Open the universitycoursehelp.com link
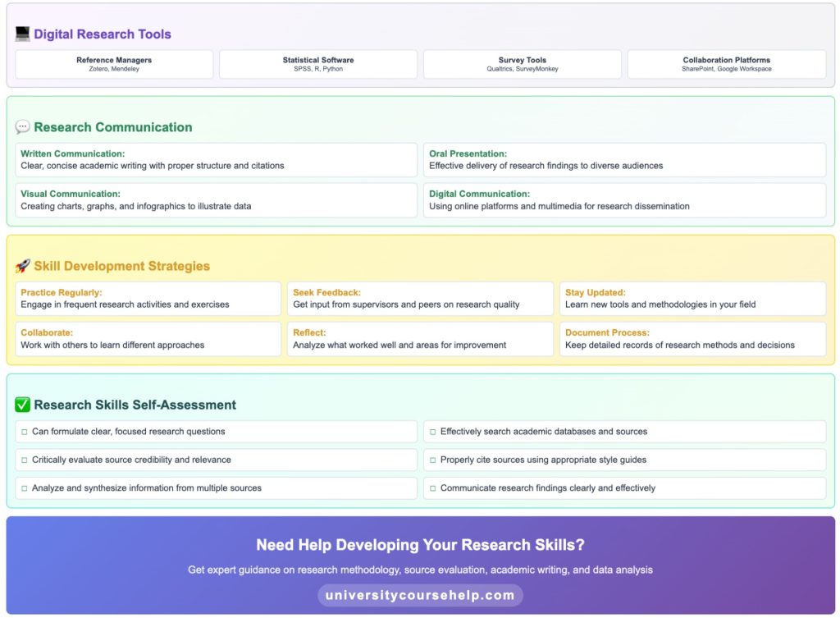The width and height of the screenshot is (840, 618). tap(419, 595)
